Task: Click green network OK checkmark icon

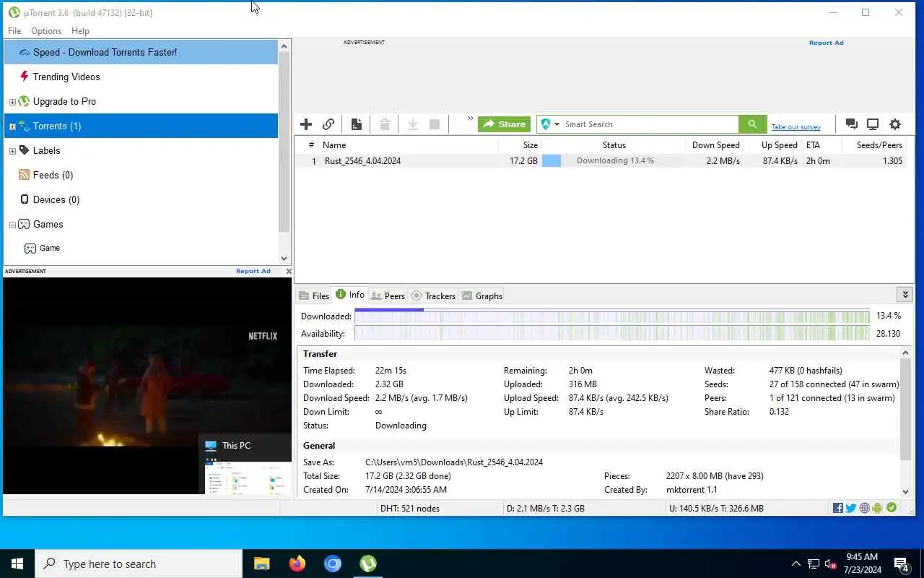Action: (x=892, y=508)
